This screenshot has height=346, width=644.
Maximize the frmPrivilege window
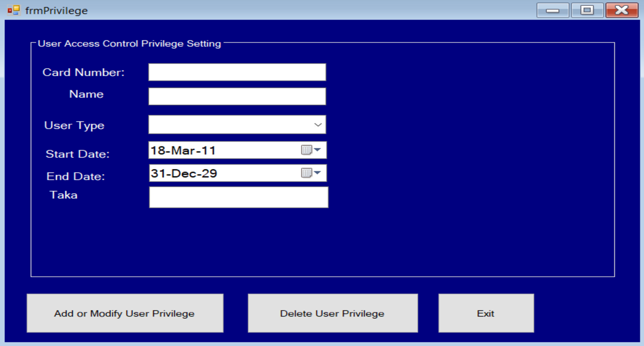pyautogui.click(x=587, y=10)
